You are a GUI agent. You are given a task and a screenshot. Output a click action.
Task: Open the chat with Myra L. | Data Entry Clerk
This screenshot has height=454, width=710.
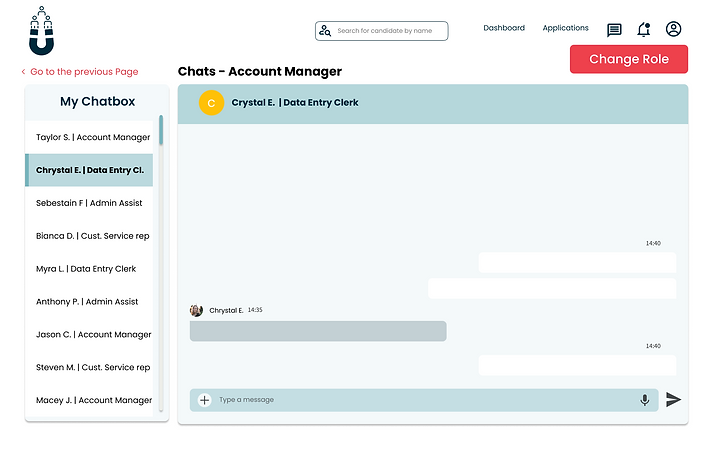pos(89,269)
